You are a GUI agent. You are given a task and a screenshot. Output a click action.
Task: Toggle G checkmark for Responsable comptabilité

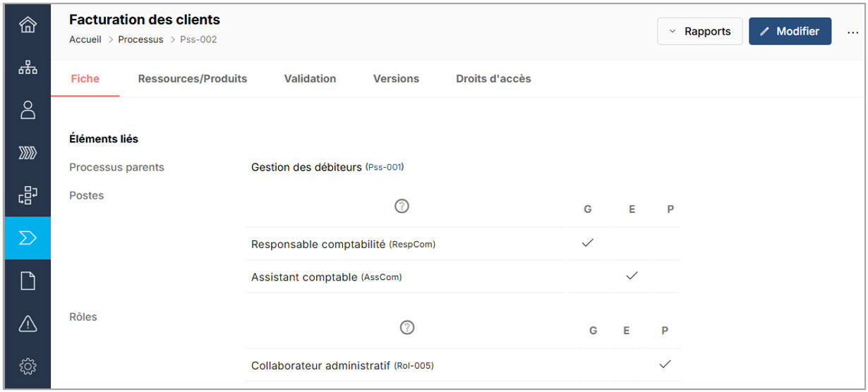coord(587,243)
